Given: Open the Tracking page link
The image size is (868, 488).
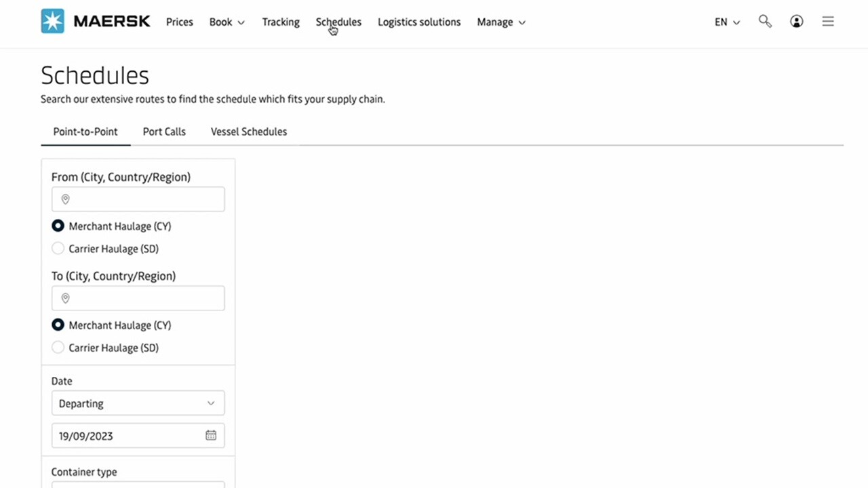Looking at the screenshot, I should pyautogui.click(x=281, y=22).
